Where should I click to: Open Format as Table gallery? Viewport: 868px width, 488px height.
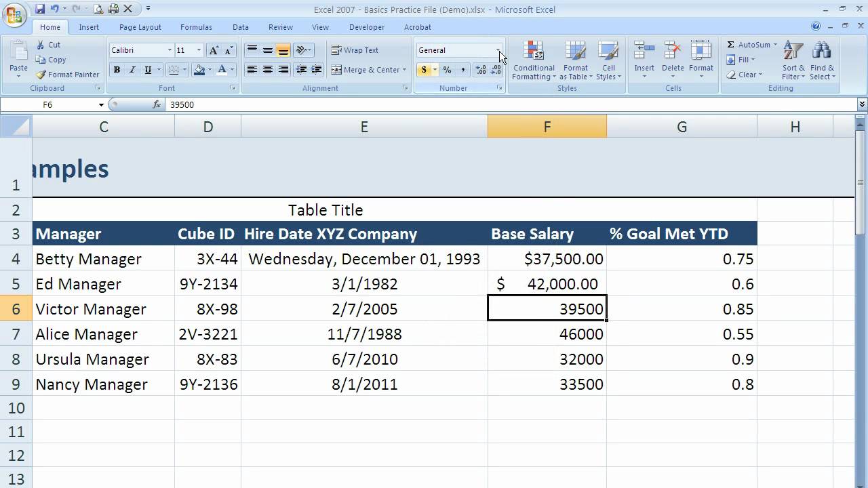tap(576, 60)
